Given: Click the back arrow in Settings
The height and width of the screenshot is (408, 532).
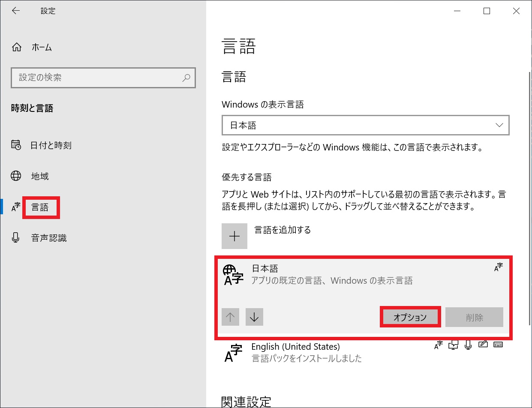Looking at the screenshot, I should (x=16, y=11).
